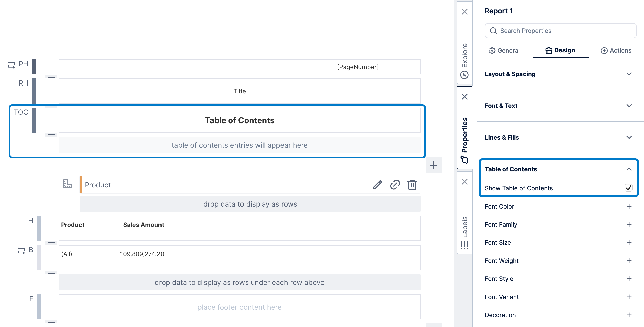Expand the Font & Text section

(x=629, y=106)
